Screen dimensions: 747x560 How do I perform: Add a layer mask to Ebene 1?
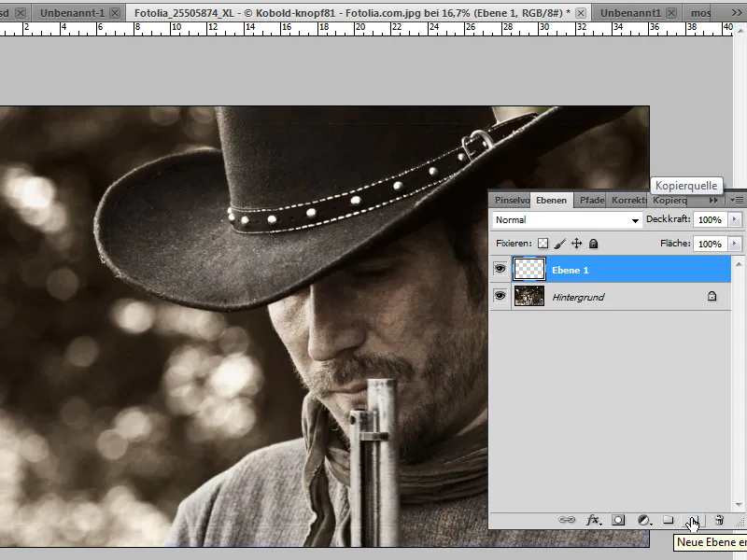coord(618,520)
